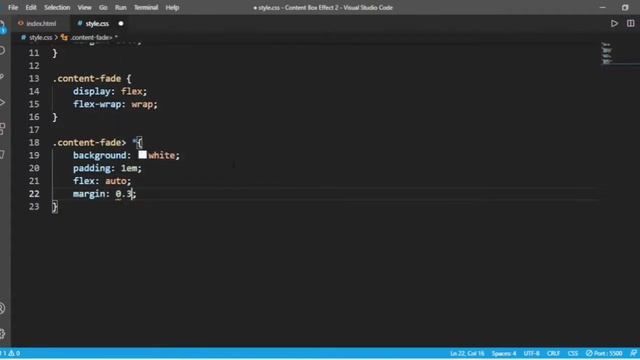This screenshot has width=640, height=360.
Task: Click line number 22 in the gutter
Action: click(x=34, y=193)
